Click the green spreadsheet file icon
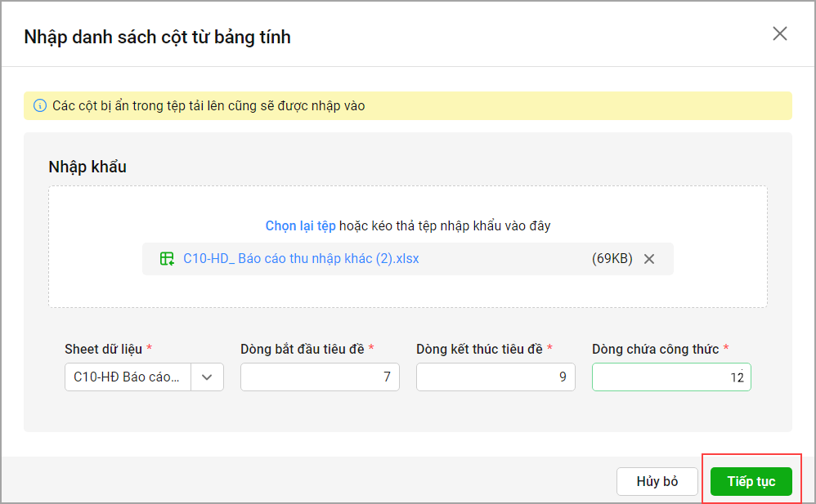Viewport: 816px width, 504px height. click(x=167, y=259)
